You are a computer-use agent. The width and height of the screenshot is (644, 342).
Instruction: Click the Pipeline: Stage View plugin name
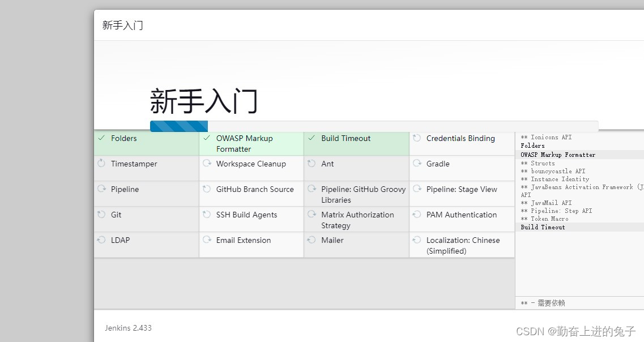462,189
